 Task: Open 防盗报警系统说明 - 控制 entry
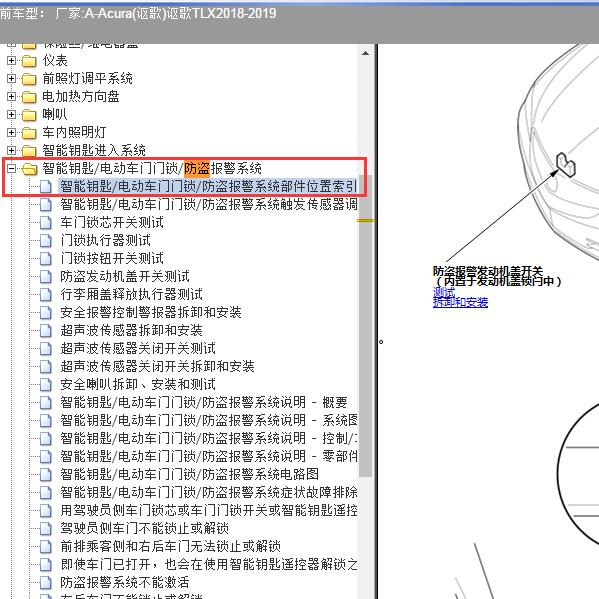[x=209, y=438]
